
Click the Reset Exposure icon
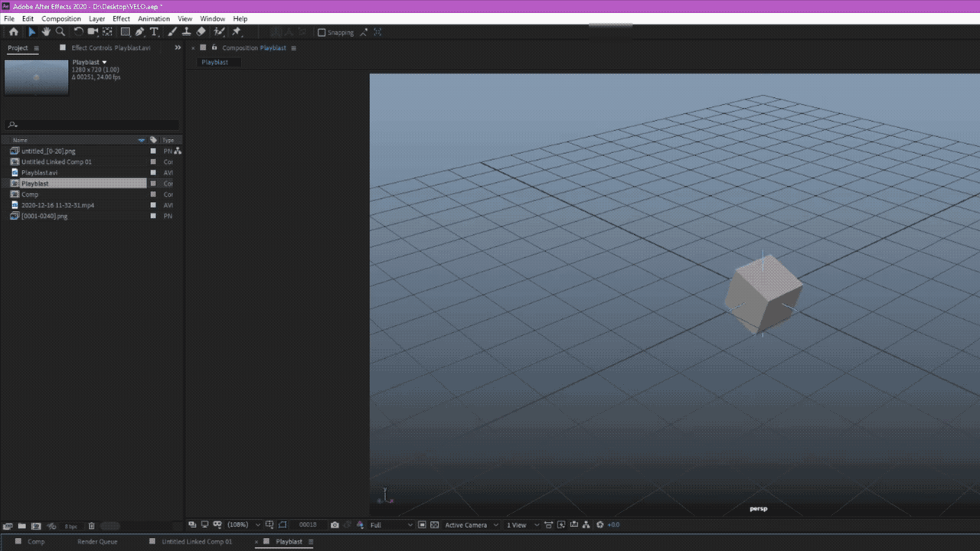click(599, 525)
